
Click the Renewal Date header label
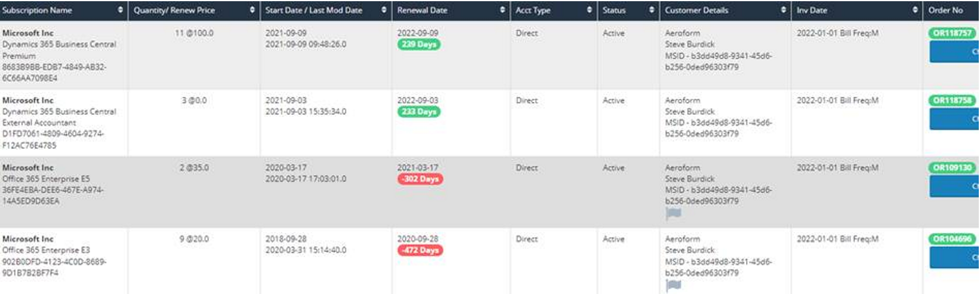pyautogui.click(x=422, y=10)
